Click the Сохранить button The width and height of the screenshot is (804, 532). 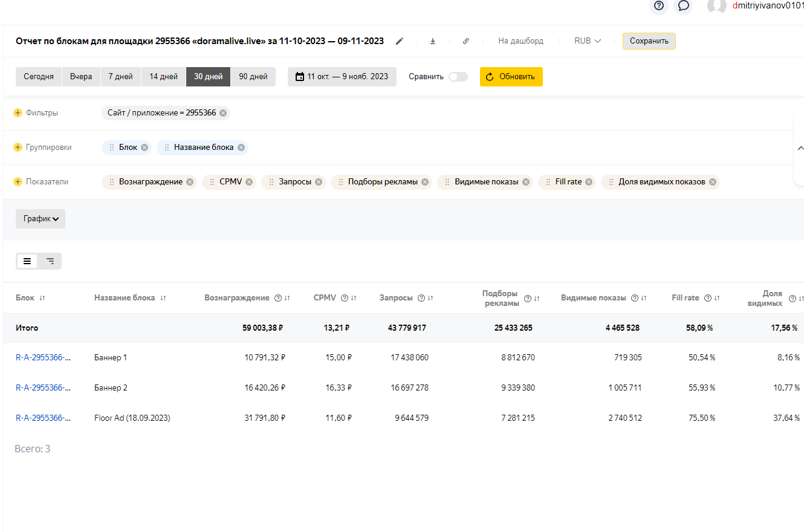[649, 41]
